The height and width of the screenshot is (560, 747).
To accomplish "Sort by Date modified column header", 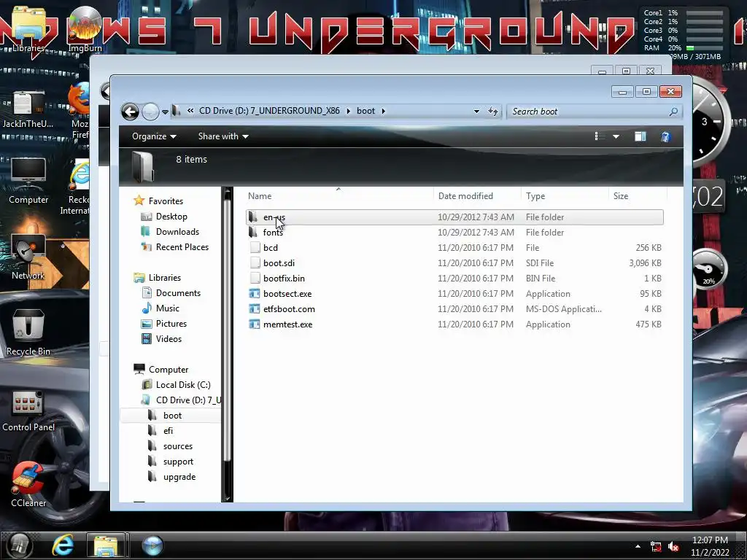I will [x=465, y=196].
